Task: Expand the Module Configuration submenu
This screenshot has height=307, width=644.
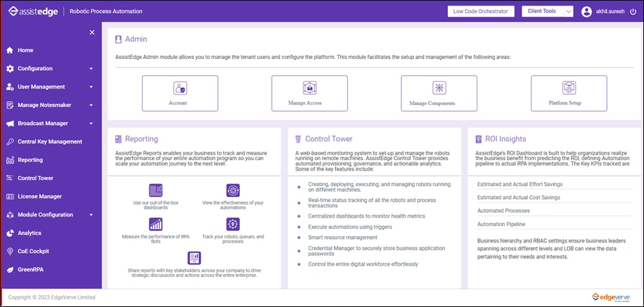Action: pos(91,215)
